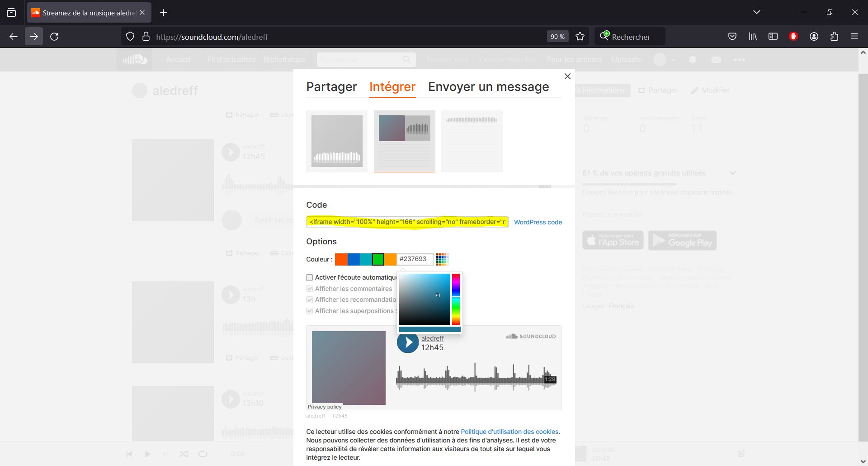Open Bibliothèque in navigation

(x=285, y=60)
